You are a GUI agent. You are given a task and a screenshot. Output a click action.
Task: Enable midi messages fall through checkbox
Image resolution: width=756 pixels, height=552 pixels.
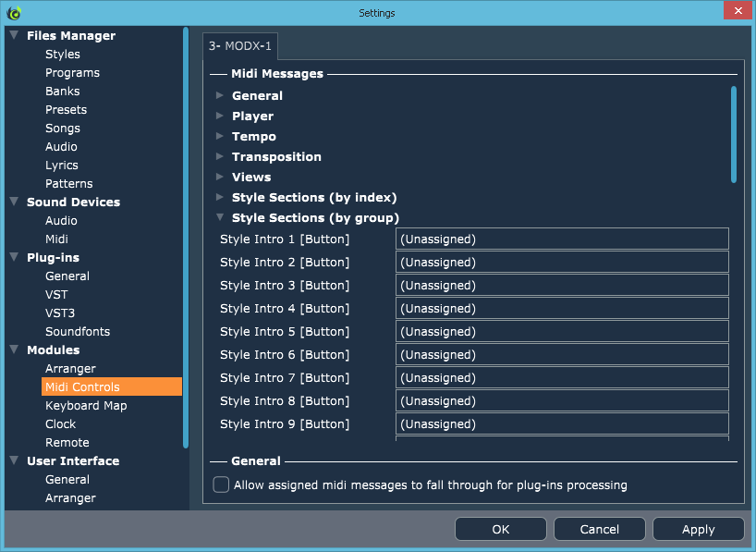(x=221, y=485)
